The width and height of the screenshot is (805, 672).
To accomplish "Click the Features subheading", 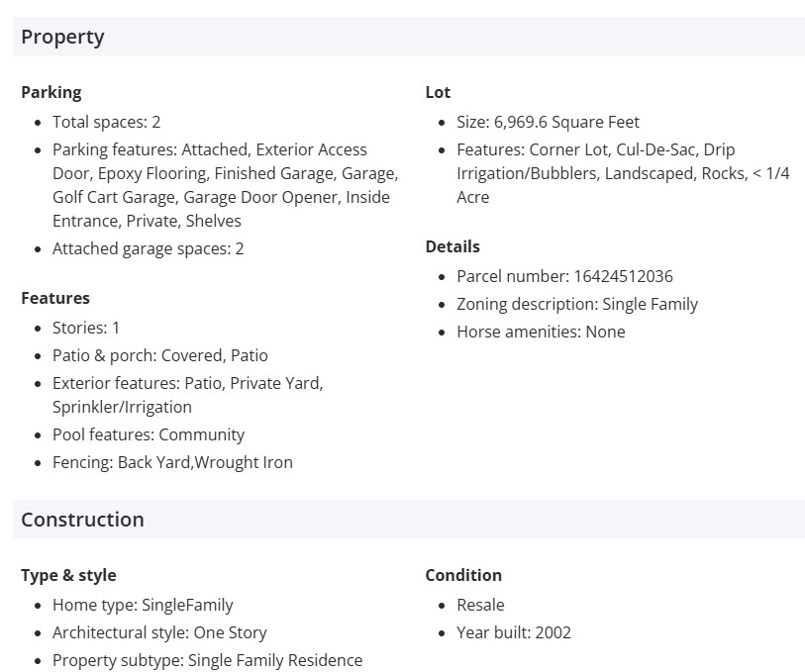I will pos(55,298).
